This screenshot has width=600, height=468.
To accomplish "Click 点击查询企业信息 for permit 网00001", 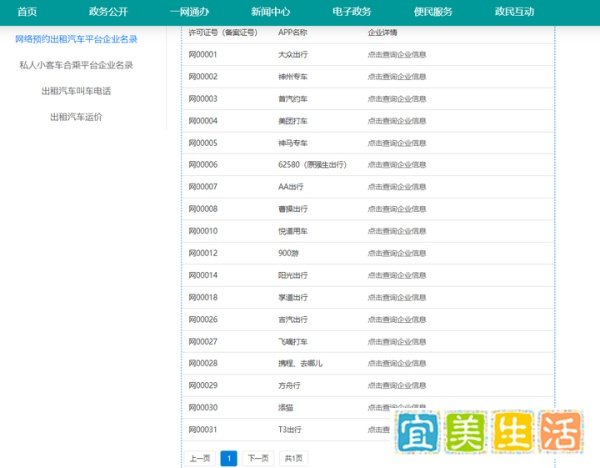I will coord(397,55).
